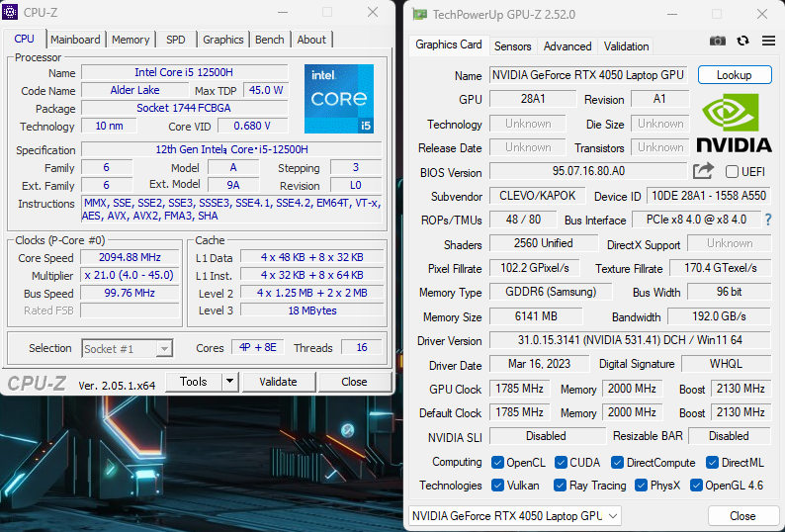Click the Close button in CPU-Z
Image resolution: width=785 pixels, height=532 pixels.
click(354, 382)
